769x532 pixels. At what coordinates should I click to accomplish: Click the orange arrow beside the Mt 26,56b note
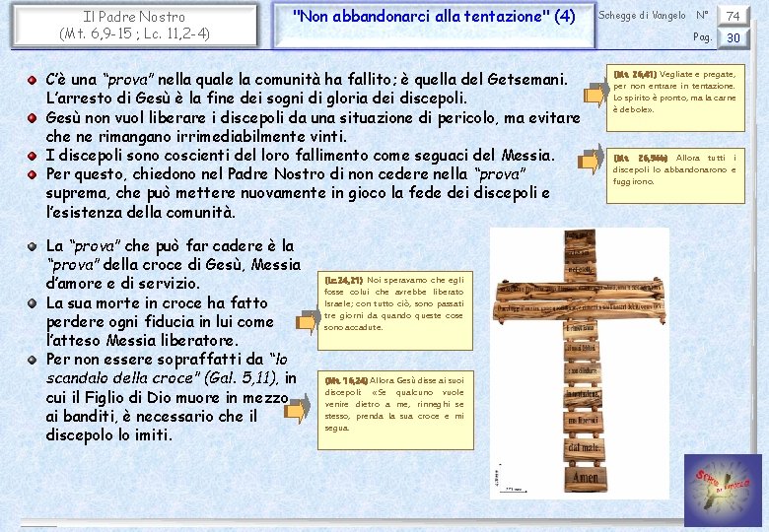click(591, 160)
